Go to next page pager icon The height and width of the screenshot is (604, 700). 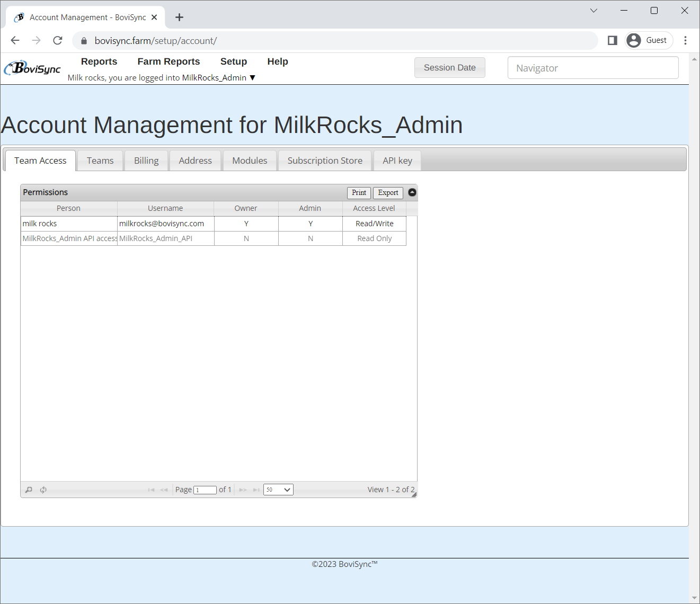(x=243, y=490)
